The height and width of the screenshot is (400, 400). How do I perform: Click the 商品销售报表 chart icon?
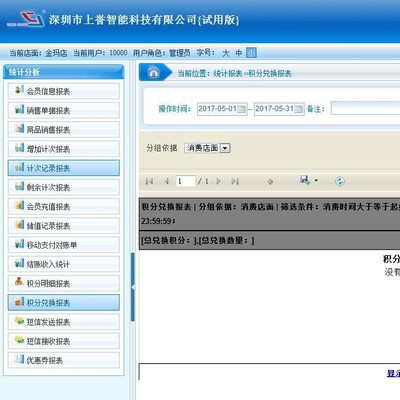tap(19, 128)
